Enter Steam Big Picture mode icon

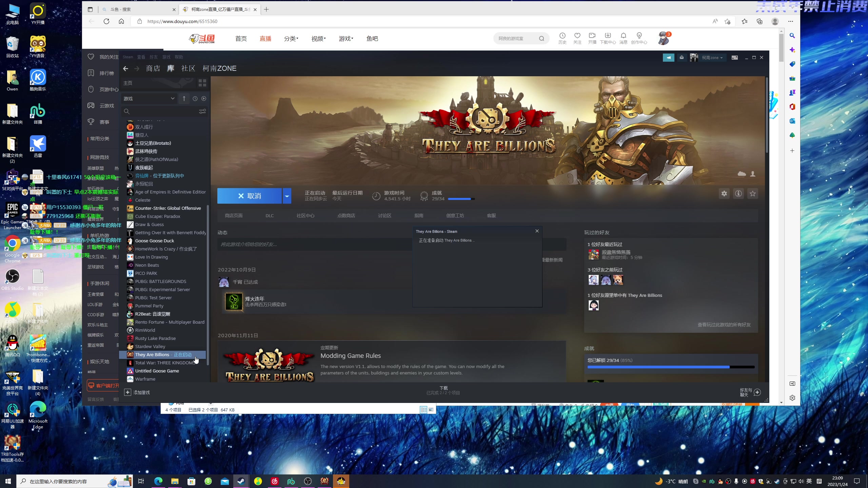pyautogui.click(x=735, y=58)
